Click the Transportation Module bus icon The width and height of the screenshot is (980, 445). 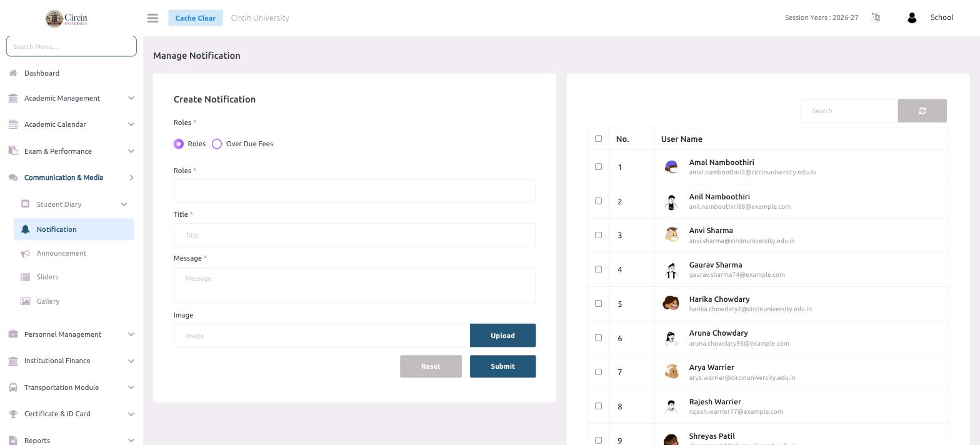pos(13,387)
